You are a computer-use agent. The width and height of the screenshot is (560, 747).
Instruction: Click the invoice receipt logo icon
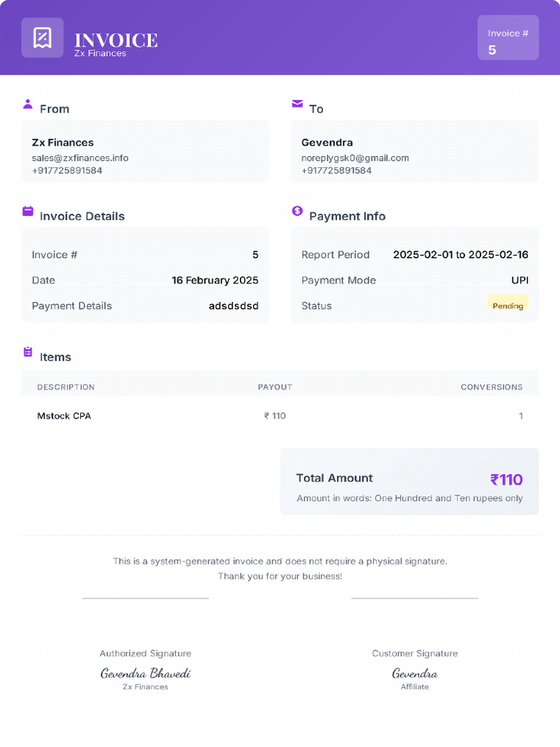pyautogui.click(x=42, y=38)
